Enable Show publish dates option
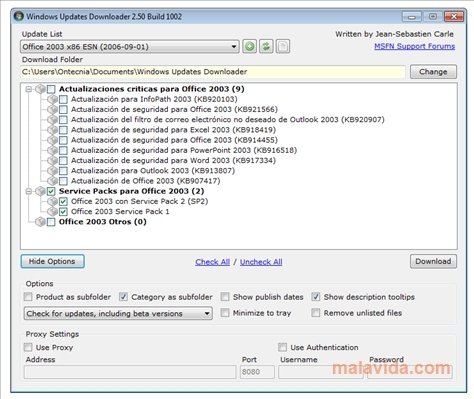This screenshot has width=474, height=399. coord(225,297)
